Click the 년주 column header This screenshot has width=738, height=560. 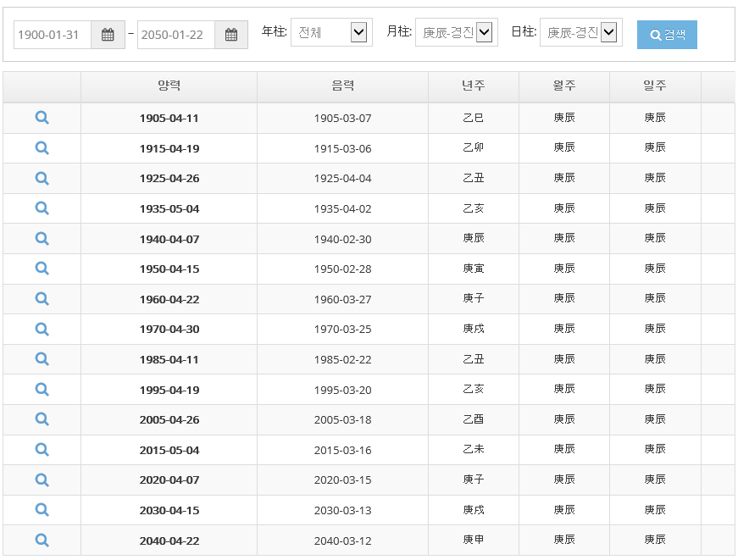point(474,86)
